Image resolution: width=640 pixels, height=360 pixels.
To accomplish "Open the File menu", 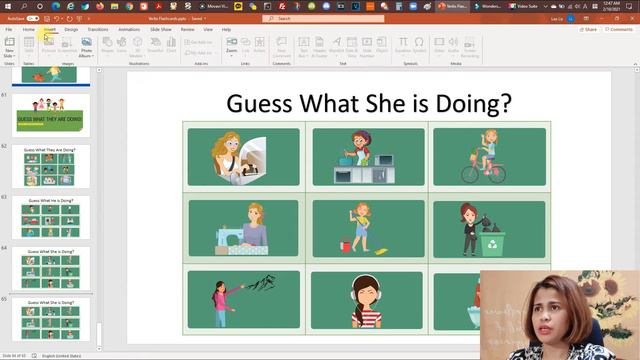I will pos(9,29).
